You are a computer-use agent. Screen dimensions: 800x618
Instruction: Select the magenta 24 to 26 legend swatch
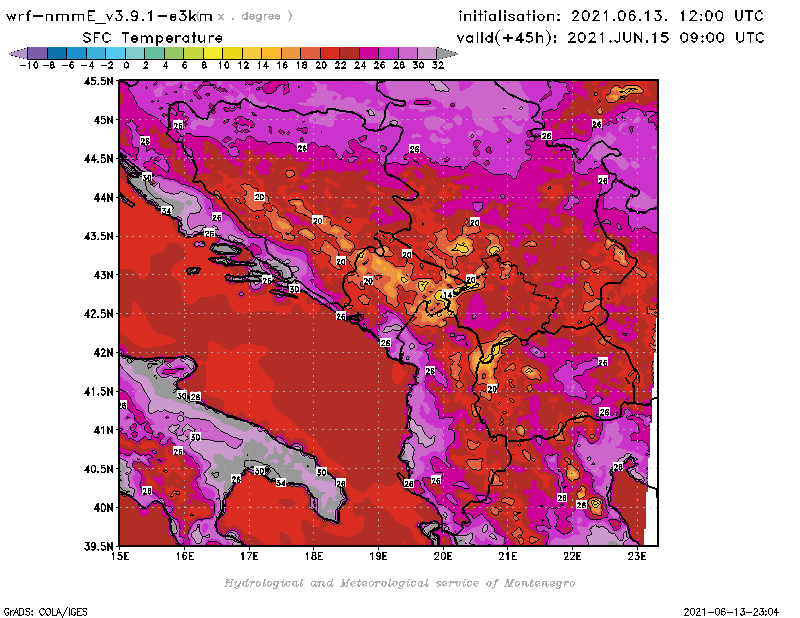point(368,53)
